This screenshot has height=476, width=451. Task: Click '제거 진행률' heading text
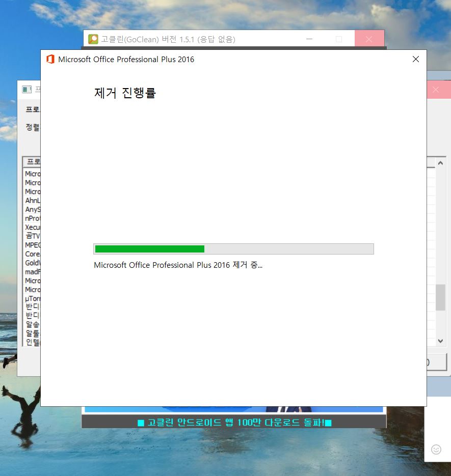pos(125,93)
